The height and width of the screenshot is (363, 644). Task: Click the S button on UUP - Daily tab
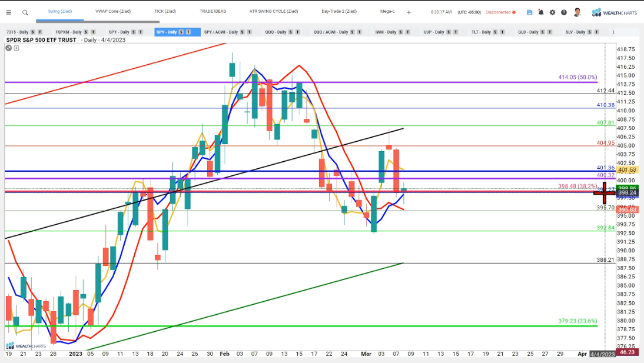pyautogui.click(x=449, y=32)
